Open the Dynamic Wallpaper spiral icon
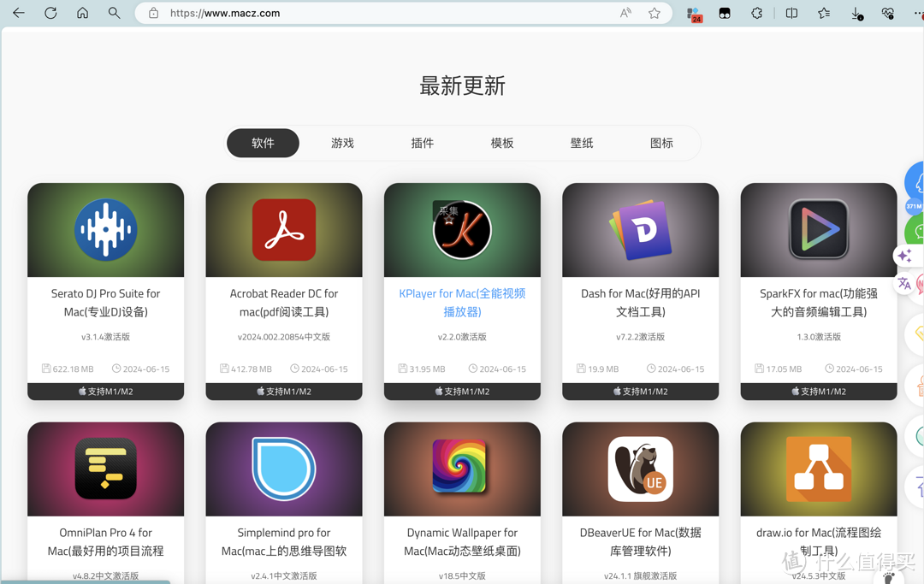The width and height of the screenshot is (924, 584). [459, 466]
